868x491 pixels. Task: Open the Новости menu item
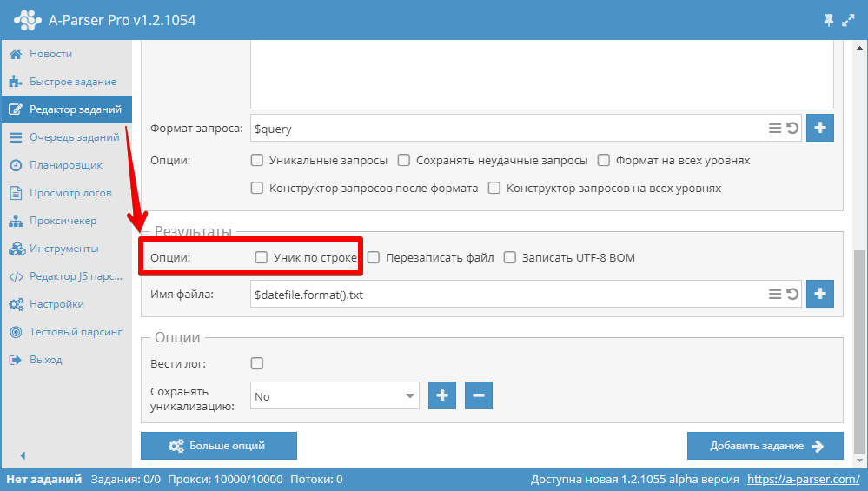[x=66, y=54]
